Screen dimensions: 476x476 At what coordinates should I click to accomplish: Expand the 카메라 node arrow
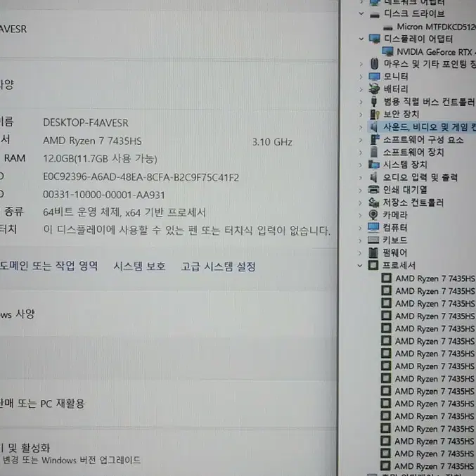click(x=360, y=215)
